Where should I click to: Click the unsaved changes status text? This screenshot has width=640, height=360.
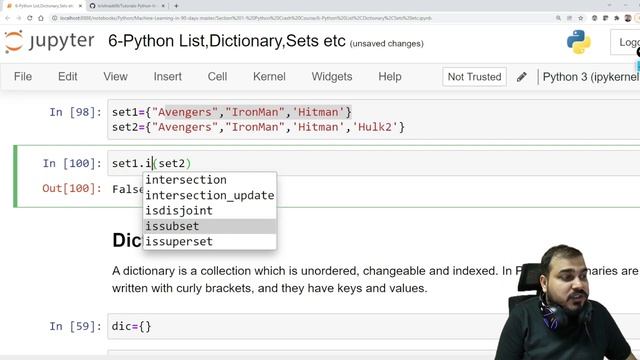[x=387, y=44]
